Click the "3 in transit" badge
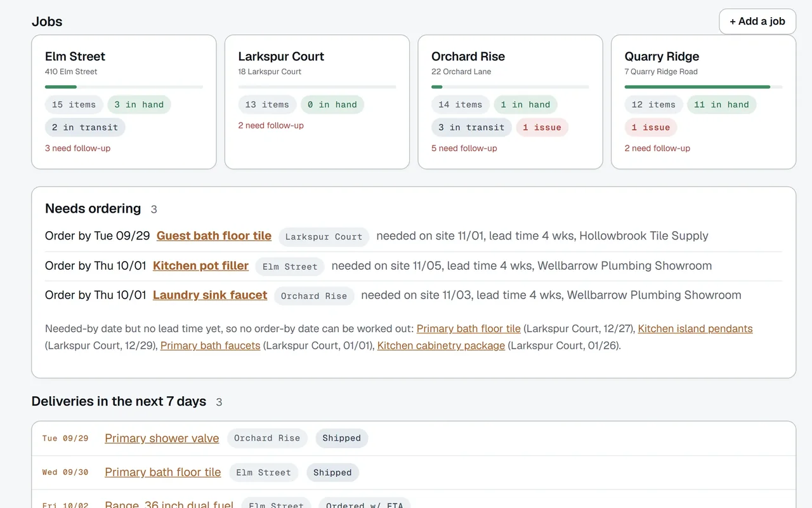Viewport: 812px width, 508px height. tap(471, 128)
